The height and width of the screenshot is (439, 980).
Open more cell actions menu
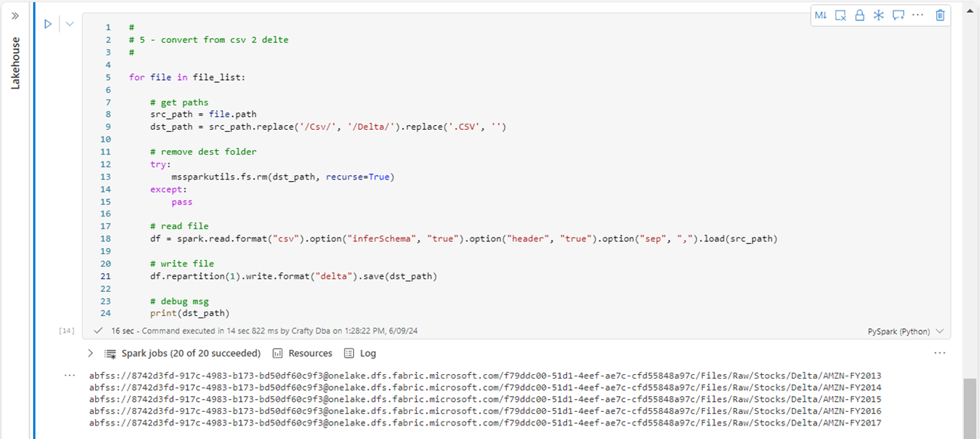coord(917,15)
